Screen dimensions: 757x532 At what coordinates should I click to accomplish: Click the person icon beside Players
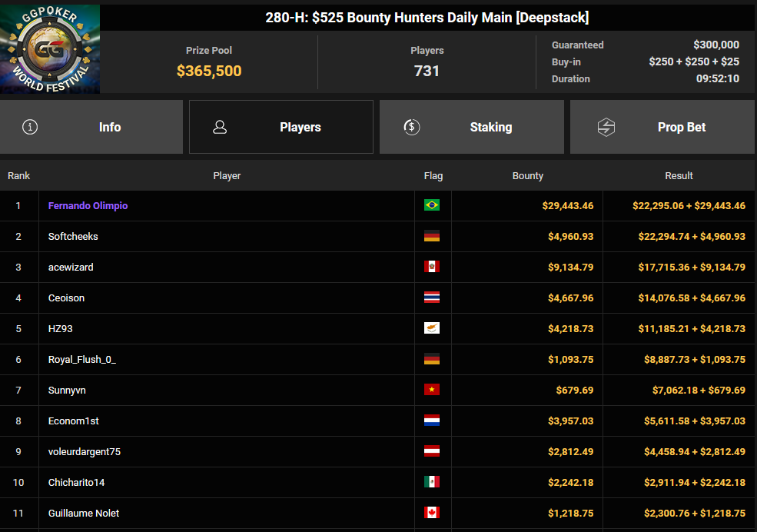point(220,127)
